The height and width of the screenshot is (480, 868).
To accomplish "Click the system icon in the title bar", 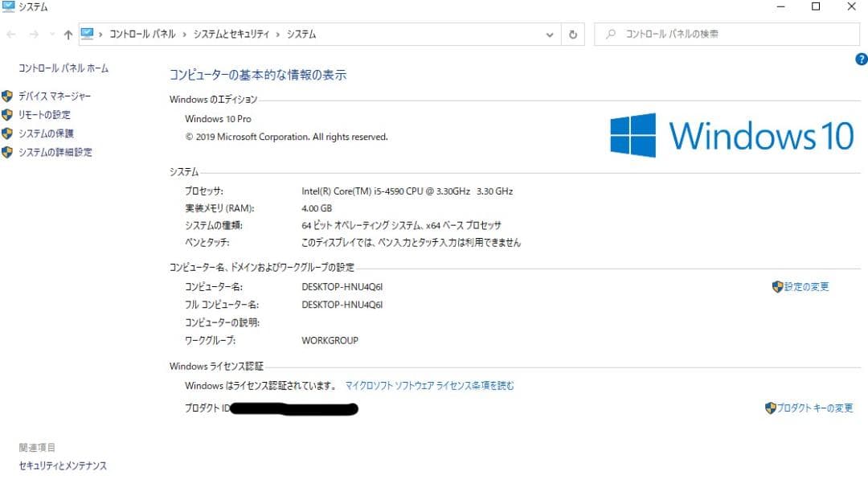I will (7, 6).
